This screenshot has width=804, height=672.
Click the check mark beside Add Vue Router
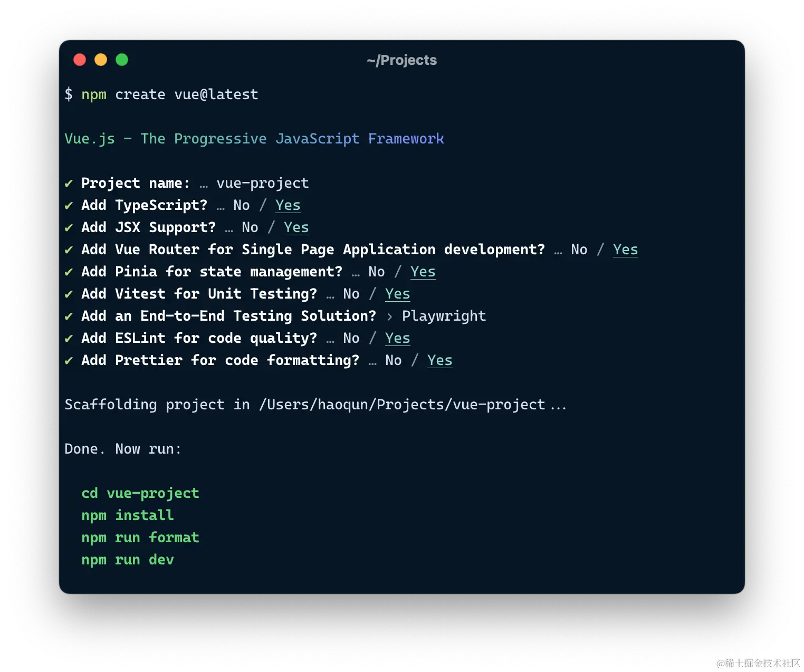pos(69,250)
